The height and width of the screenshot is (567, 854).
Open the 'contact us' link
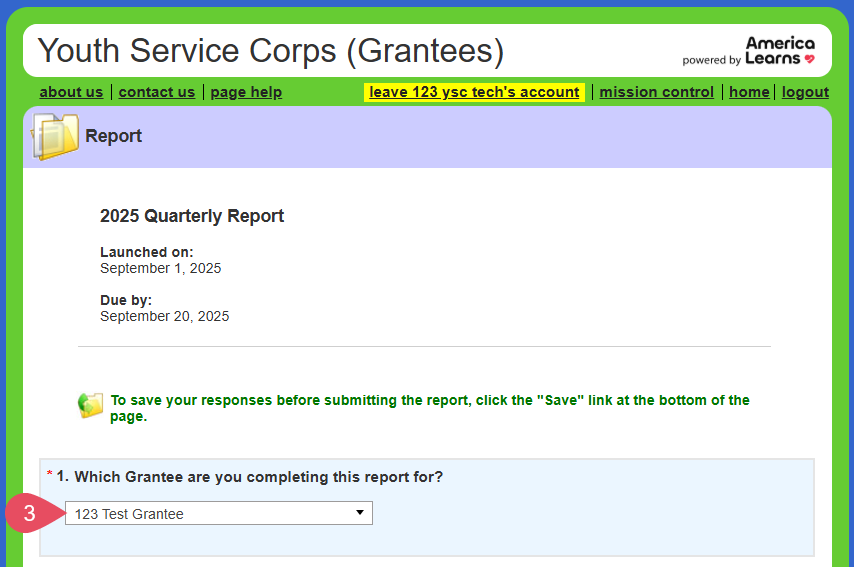157,92
